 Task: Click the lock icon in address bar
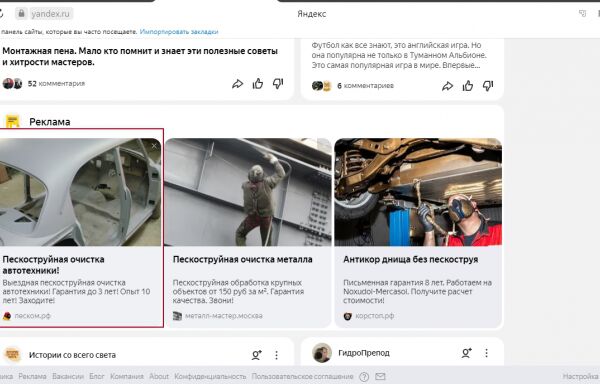pyautogui.click(x=21, y=14)
